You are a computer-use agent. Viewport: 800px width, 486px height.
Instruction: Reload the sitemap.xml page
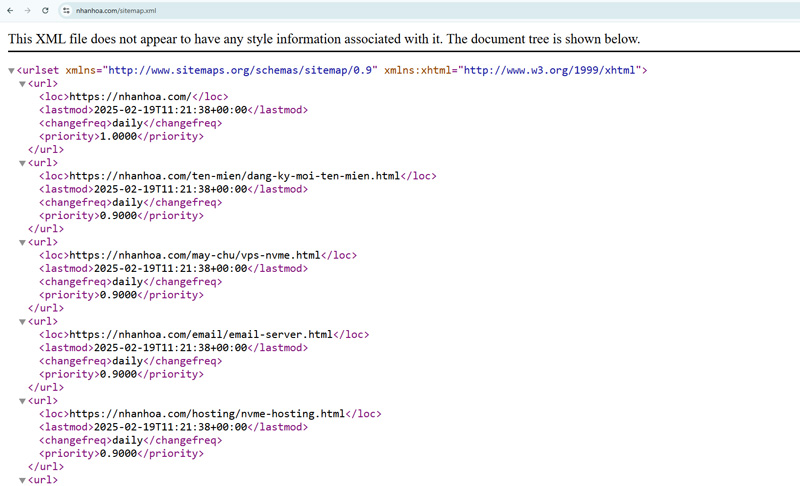(45, 10)
